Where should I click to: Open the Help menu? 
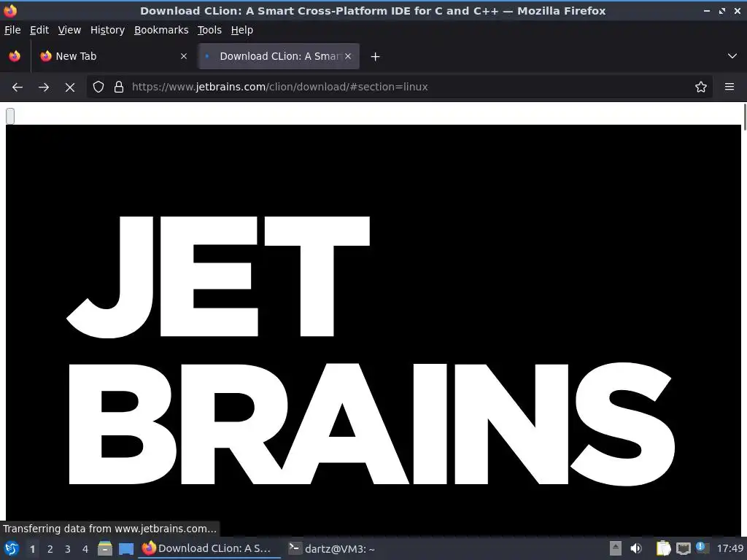pyautogui.click(x=242, y=30)
